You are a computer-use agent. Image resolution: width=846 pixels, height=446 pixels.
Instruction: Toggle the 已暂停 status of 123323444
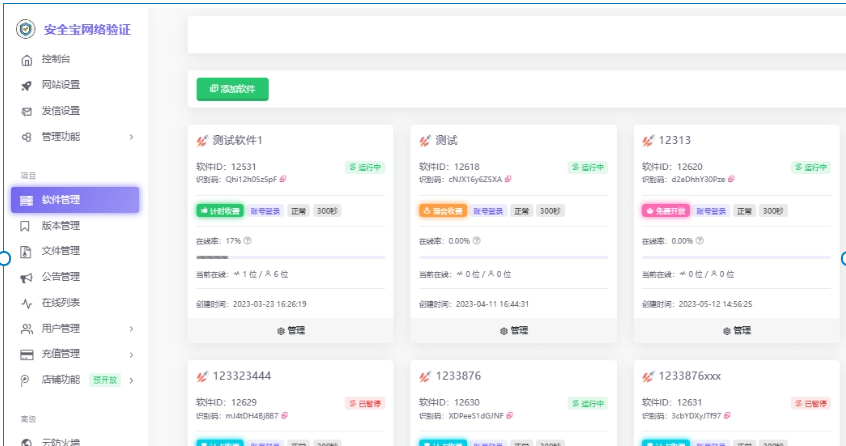[x=365, y=403]
